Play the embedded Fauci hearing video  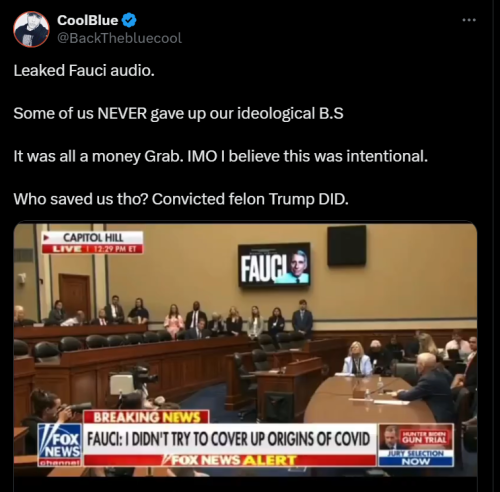[245, 350]
